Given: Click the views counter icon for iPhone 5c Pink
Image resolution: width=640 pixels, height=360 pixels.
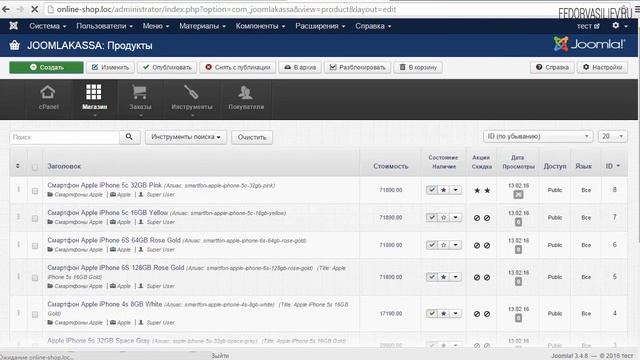Looking at the screenshot, I should pyautogui.click(x=518, y=195).
